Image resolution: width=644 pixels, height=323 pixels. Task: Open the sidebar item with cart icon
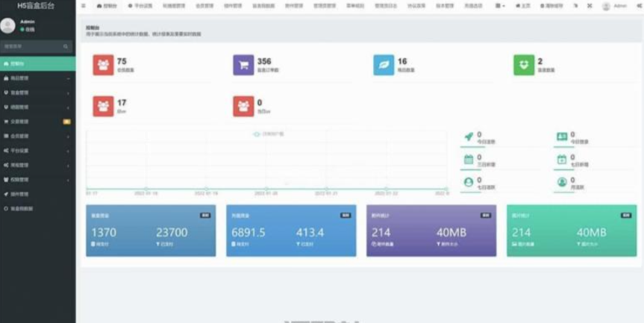click(x=38, y=122)
